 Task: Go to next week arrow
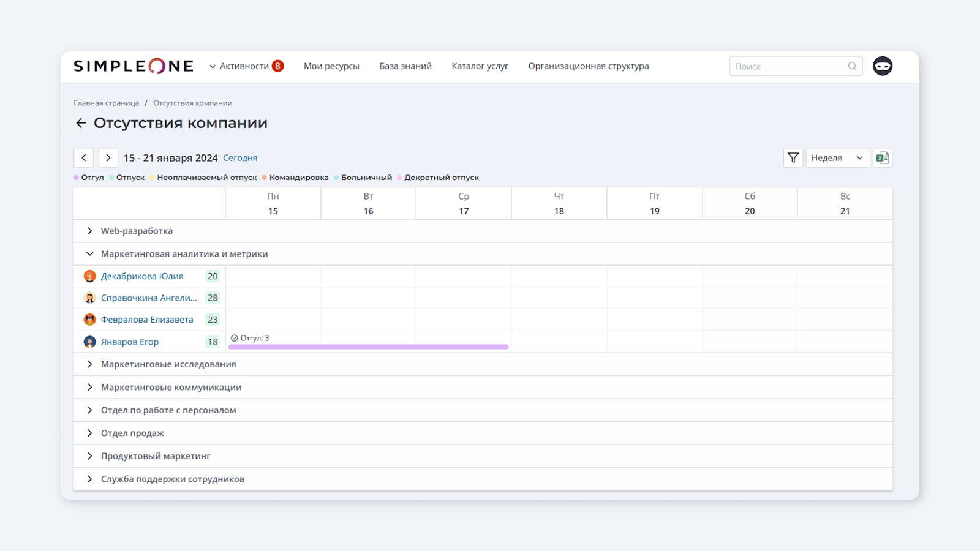pyautogui.click(x=108, y=158)
